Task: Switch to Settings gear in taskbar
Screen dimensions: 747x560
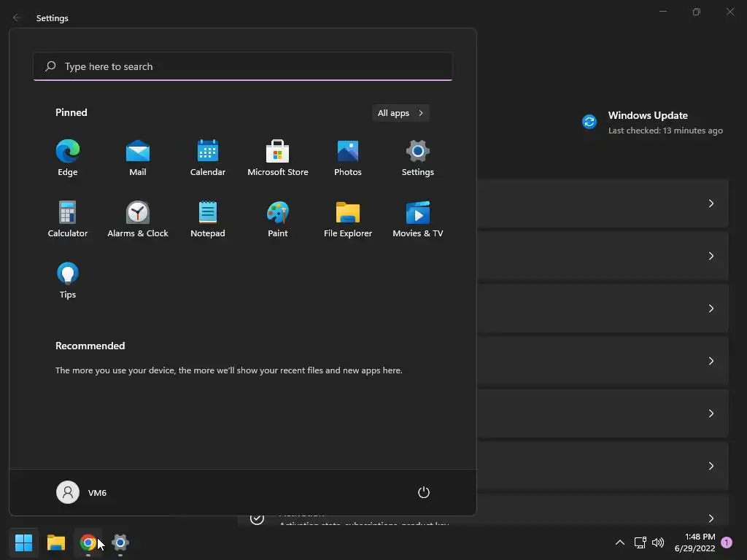Action: [120, 542]
